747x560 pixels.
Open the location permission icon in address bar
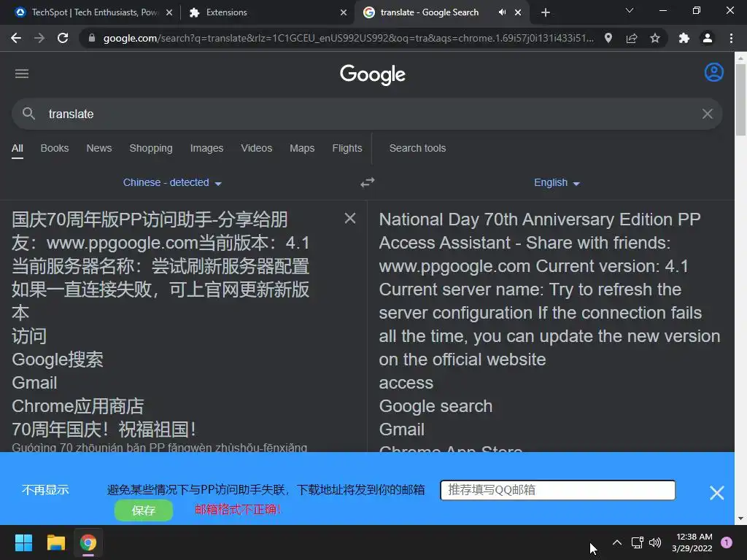tap(608, 38)
